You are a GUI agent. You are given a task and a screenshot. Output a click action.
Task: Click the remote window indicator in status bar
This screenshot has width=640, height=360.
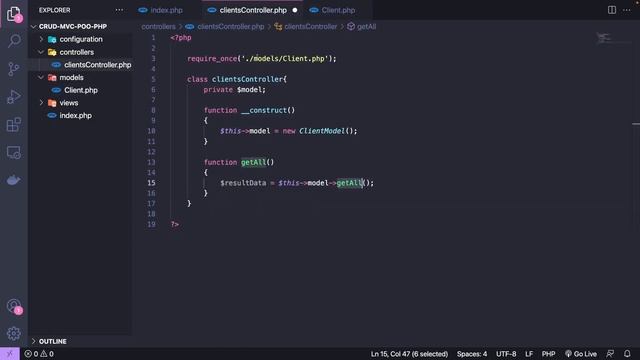9,354
